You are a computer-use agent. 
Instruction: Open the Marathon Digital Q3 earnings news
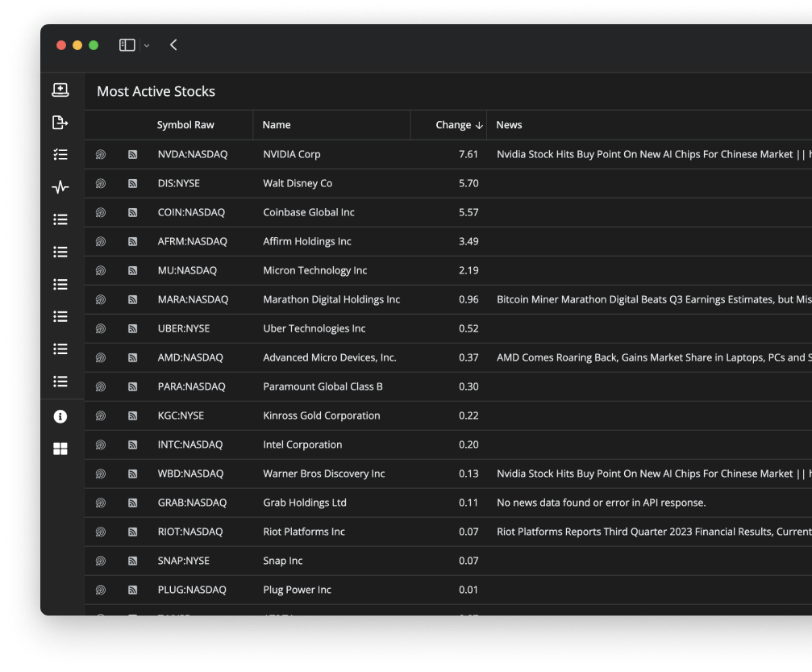click(x=654, y=299)
